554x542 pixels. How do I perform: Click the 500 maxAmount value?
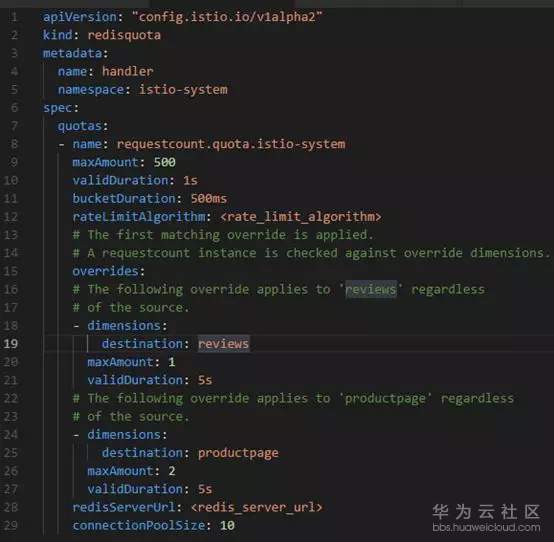[164, 162]
